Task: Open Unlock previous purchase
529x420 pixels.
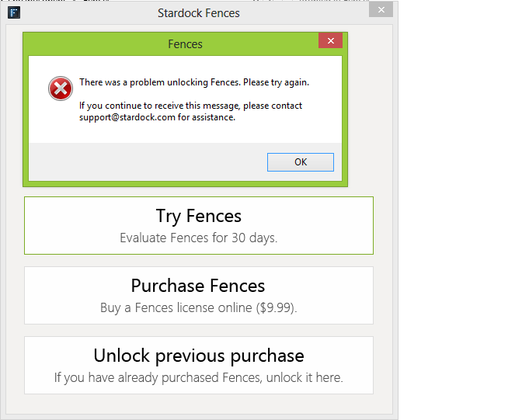Action: [x=198, y=365]
